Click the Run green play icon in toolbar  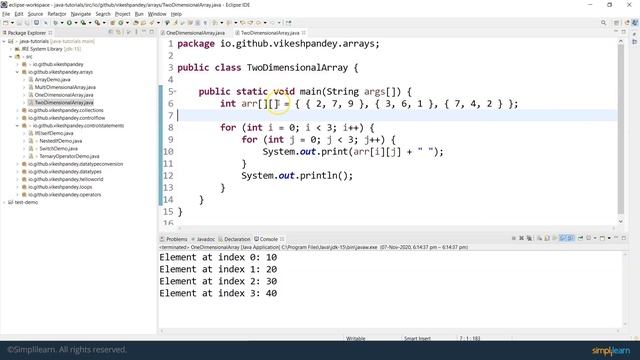69,23
